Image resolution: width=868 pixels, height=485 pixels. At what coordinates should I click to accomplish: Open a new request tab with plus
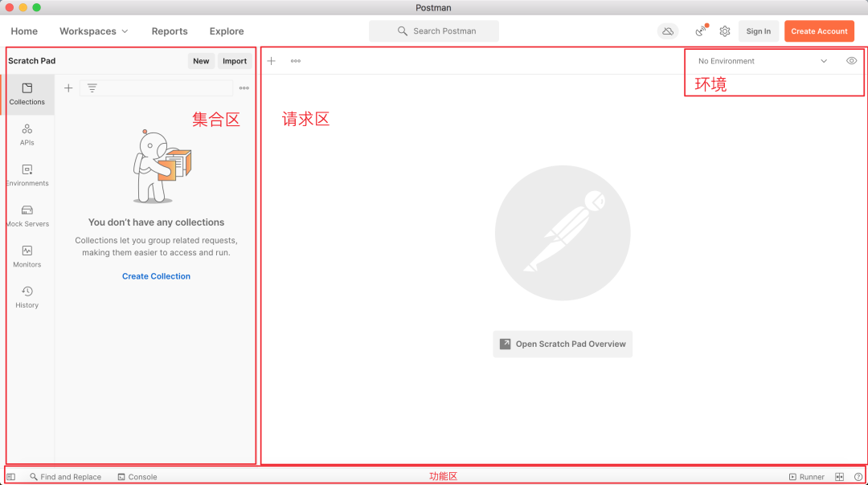[x=272, y=61]
